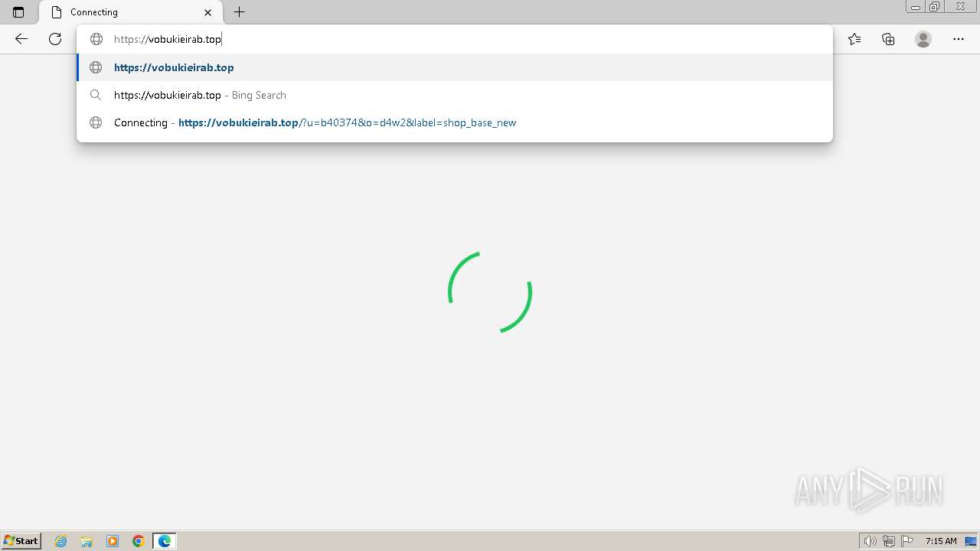
Task: Click the Windows Start button
Action: pos(21,541)
